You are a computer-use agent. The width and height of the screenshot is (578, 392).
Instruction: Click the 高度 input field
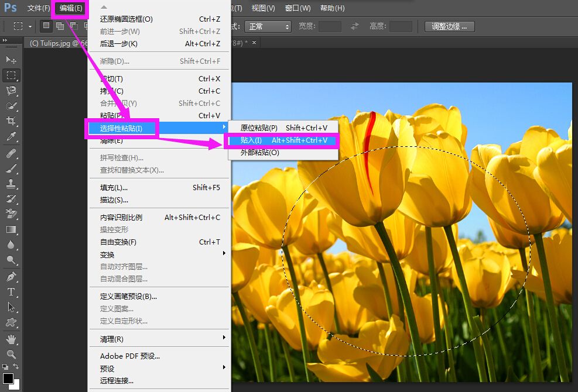tap(401, 26)
